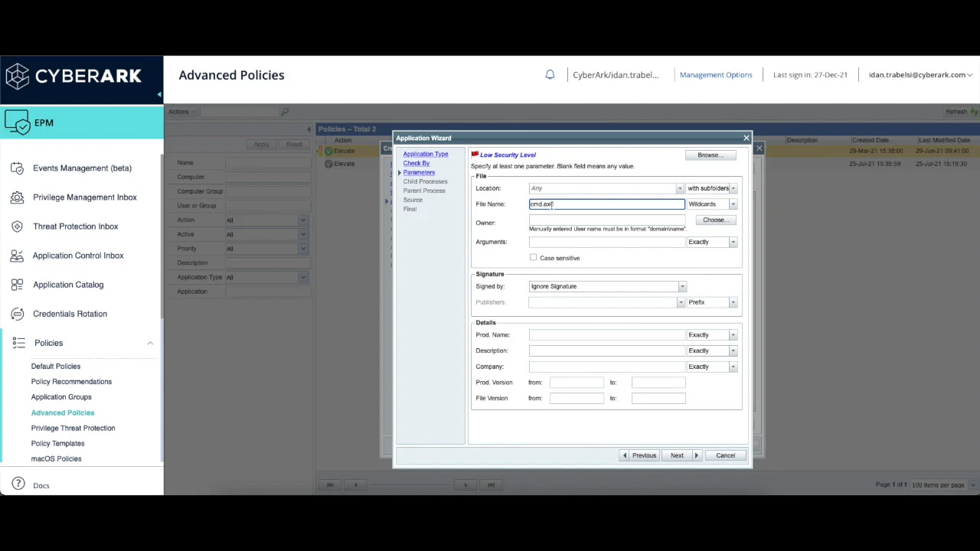
Task: Click the Browse... button
Action: click(x=710, y=155)
